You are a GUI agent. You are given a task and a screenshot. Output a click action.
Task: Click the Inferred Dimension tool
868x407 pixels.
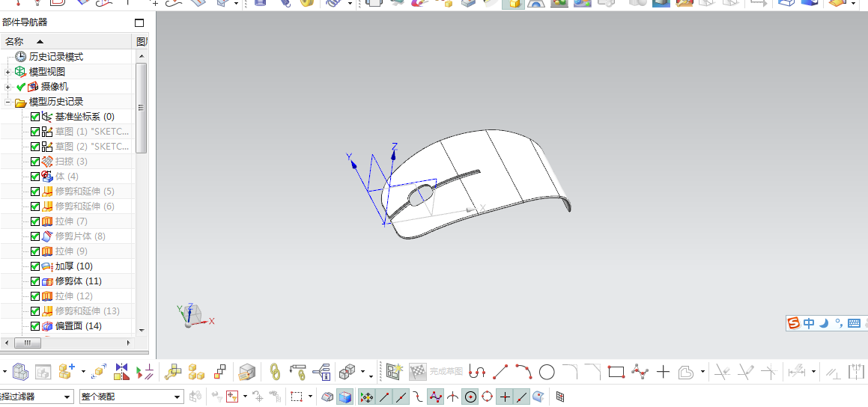pos(797,372)
